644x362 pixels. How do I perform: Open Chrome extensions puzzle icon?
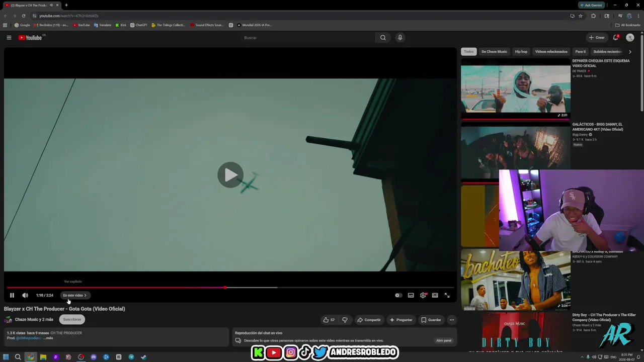(x=593, y=16)
